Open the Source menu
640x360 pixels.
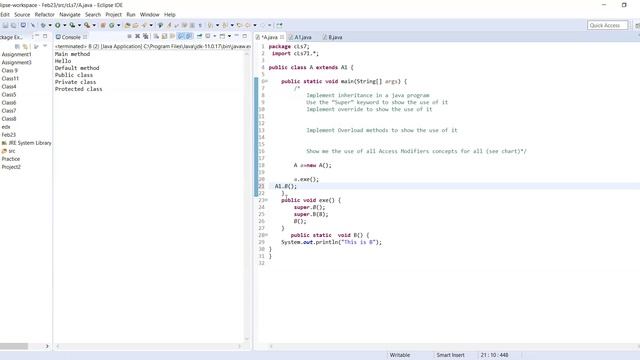22,14
